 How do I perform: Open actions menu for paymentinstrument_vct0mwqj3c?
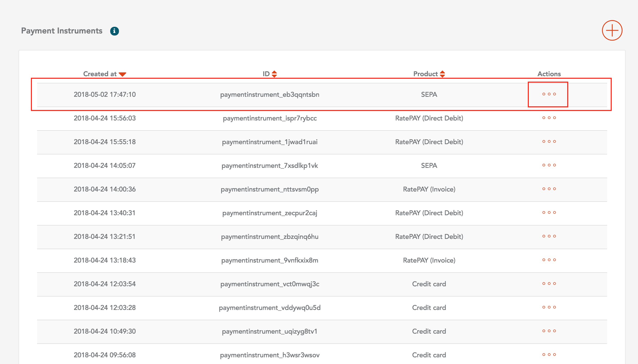[x=549, y=284]
